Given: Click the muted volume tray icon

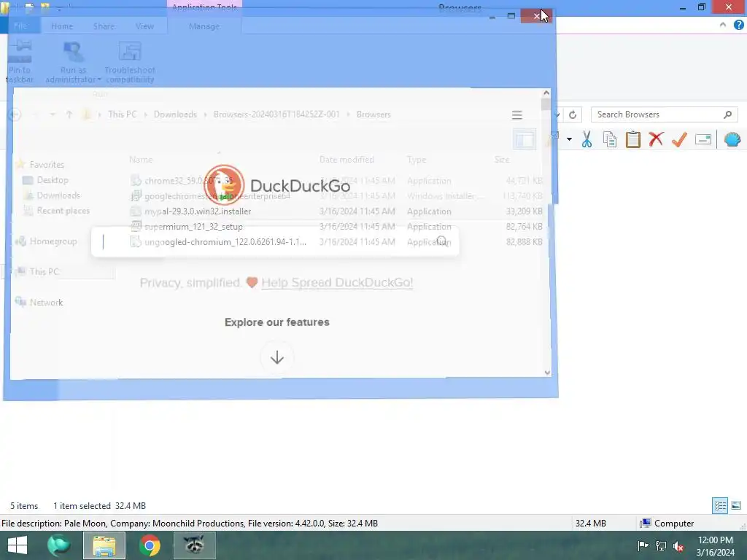Looking at the screenshot, I should click(x=678, y=545).
